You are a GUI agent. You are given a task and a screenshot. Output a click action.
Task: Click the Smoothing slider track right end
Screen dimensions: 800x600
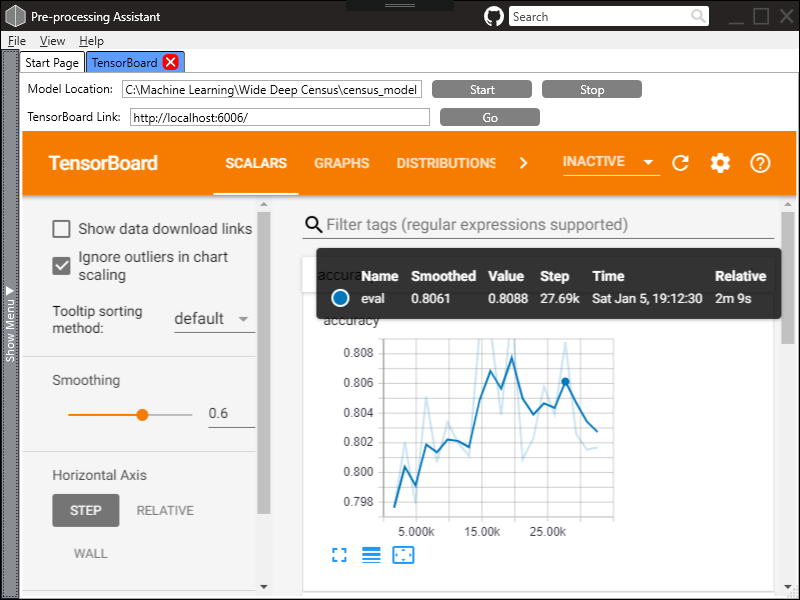[190, 415]
